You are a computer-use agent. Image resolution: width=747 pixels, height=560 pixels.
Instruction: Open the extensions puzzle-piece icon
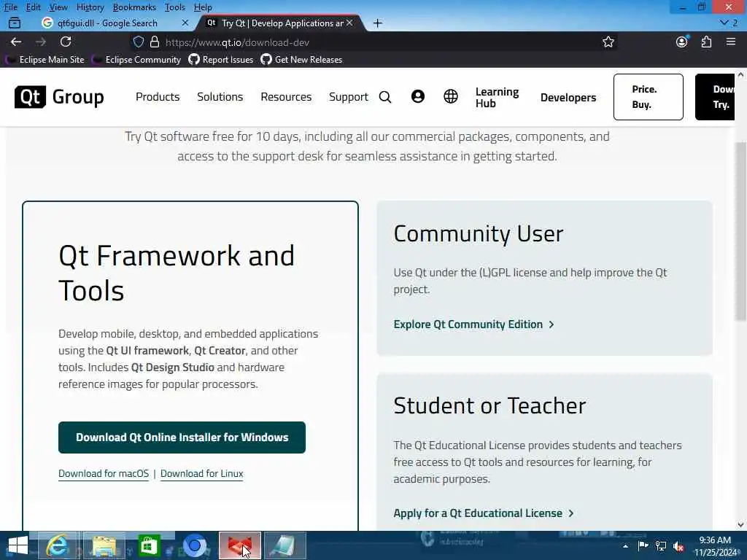pos(706,42)
